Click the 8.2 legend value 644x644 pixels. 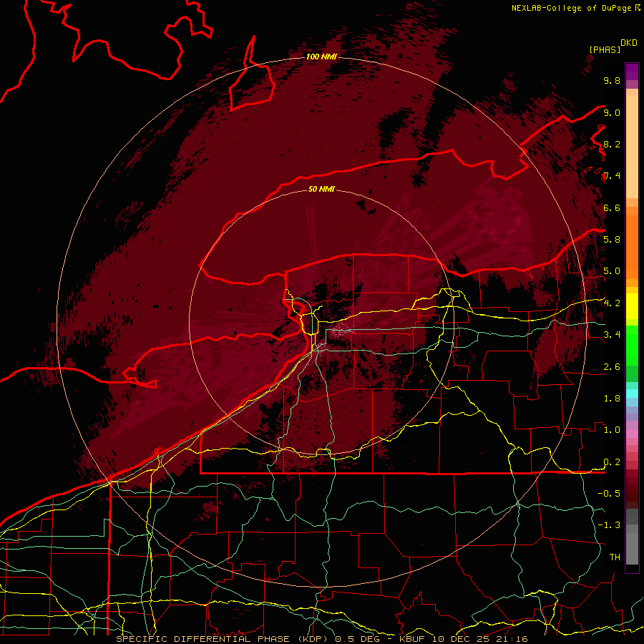pyautogui.click(x=612, y=144)
